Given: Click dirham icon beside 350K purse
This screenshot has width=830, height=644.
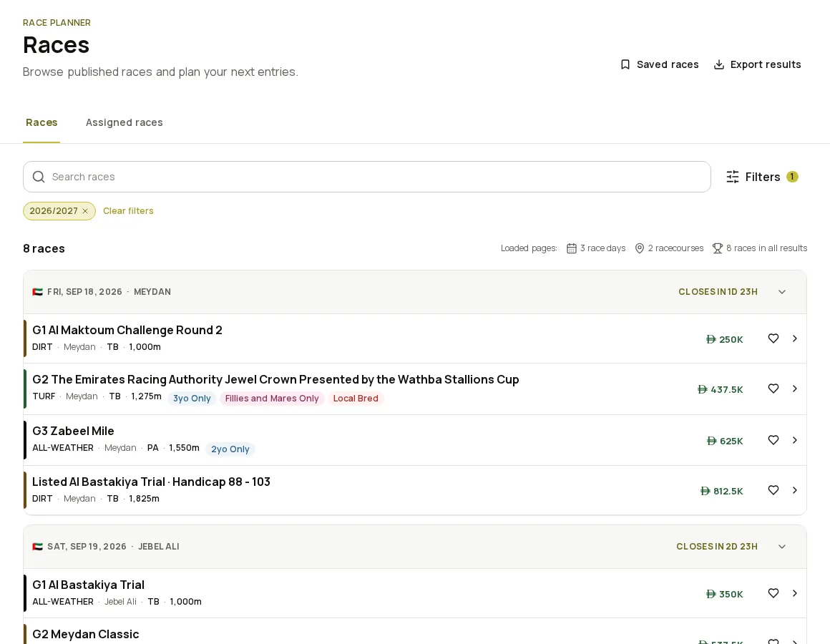Looking at the screenshot, I should [x=711, y=594].
